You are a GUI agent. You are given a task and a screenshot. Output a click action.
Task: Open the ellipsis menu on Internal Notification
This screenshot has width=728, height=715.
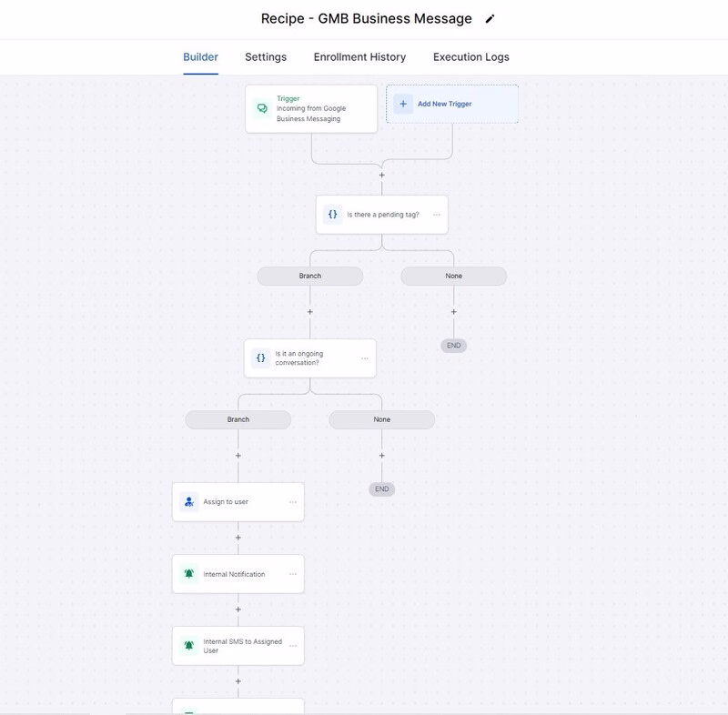coord(293,574)
